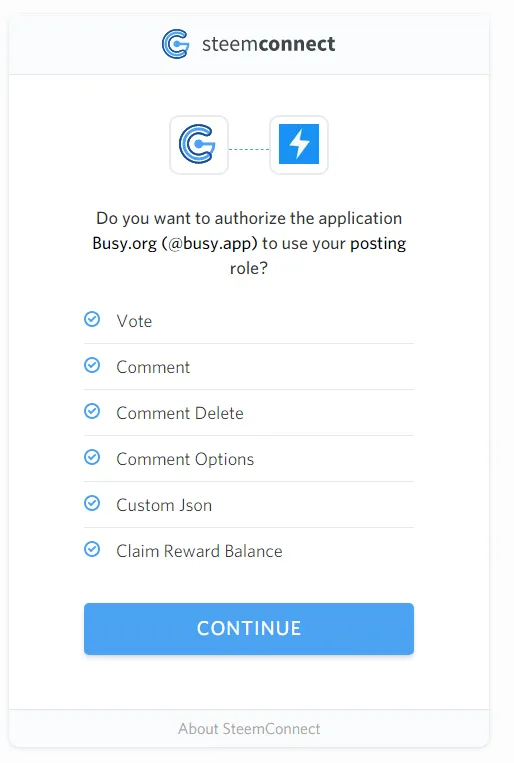
Task: Open the About SteemConnect link
Action: [249, 728]
